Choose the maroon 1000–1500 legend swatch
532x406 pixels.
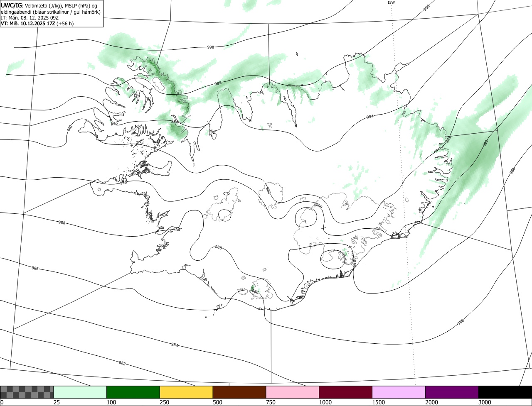(x=346, y=392)
